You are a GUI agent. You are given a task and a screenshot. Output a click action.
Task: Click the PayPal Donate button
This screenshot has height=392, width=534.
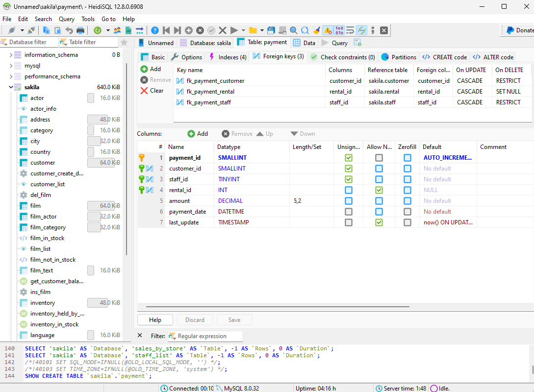520,30
